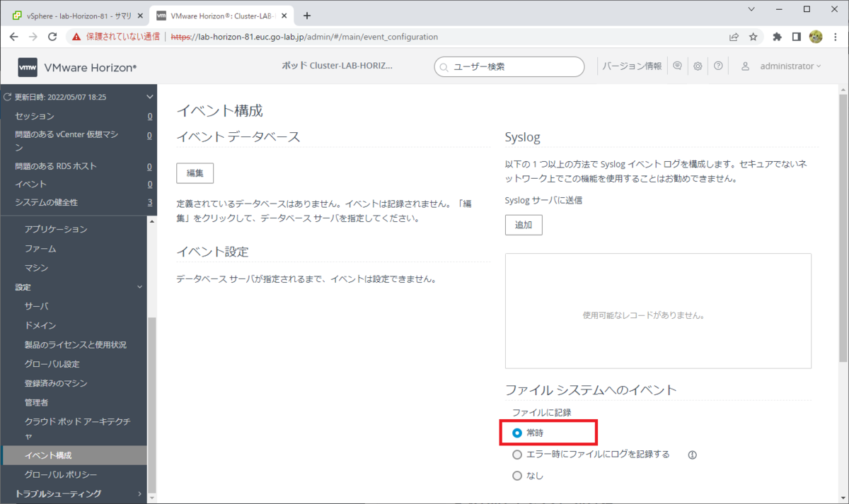This screenshot has height=504, width=849.
Task: Reload the page with the browser refresh icon
Action: [52, 37]
